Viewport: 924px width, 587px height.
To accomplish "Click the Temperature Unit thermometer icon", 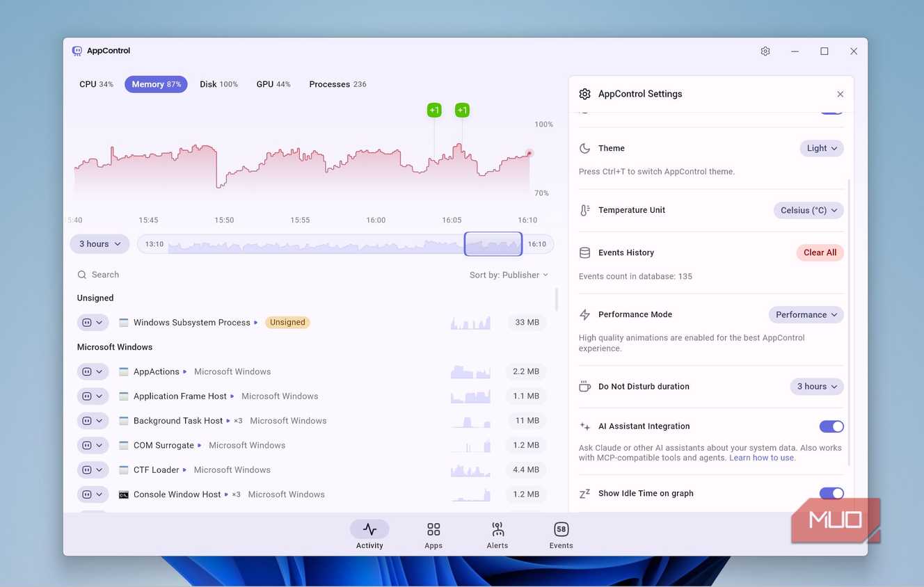I will (585, 210).
